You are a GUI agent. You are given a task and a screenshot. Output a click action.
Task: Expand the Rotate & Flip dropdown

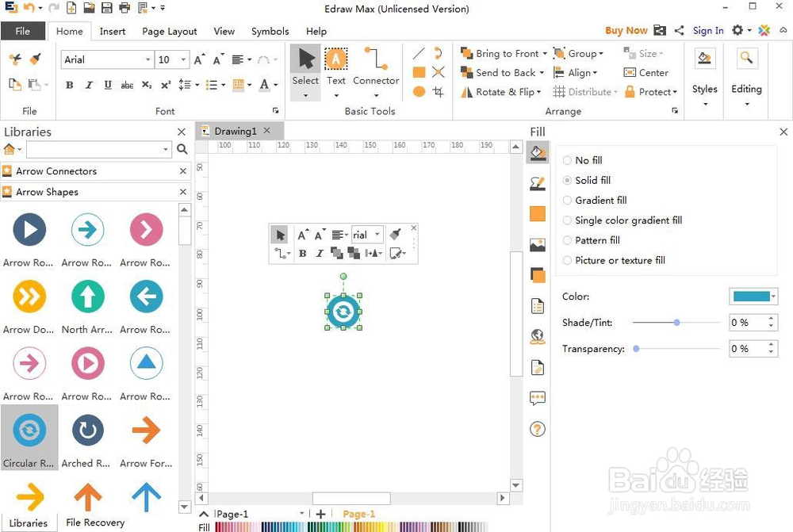(538, 92)
